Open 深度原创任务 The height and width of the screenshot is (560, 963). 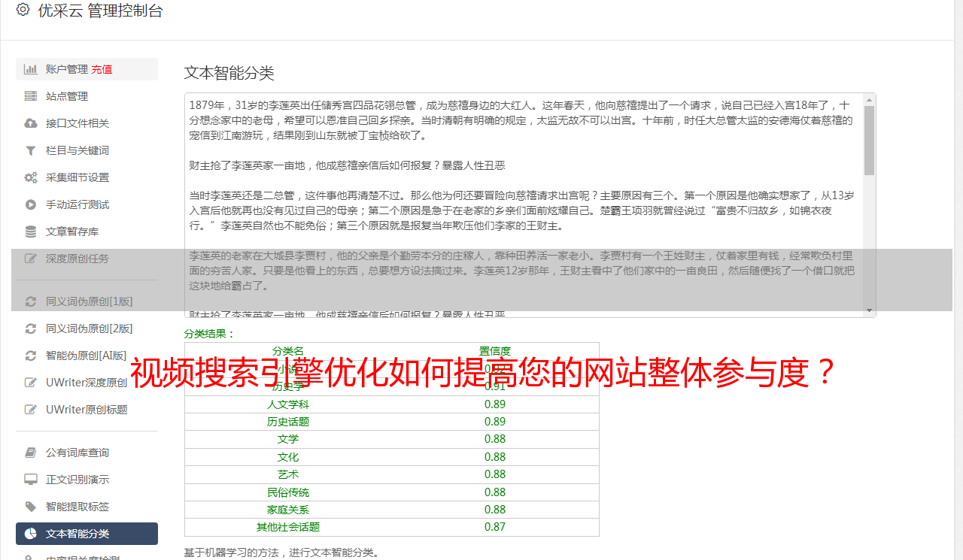87,259
